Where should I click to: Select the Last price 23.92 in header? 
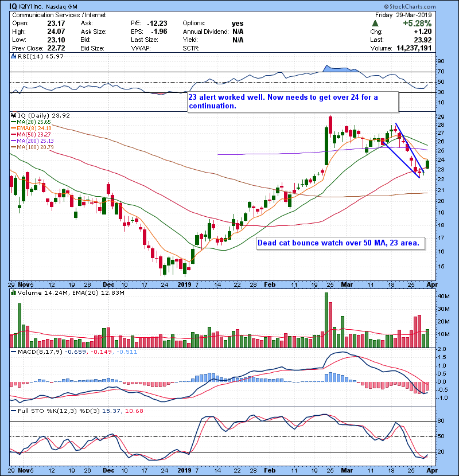(x=422, y=40)
